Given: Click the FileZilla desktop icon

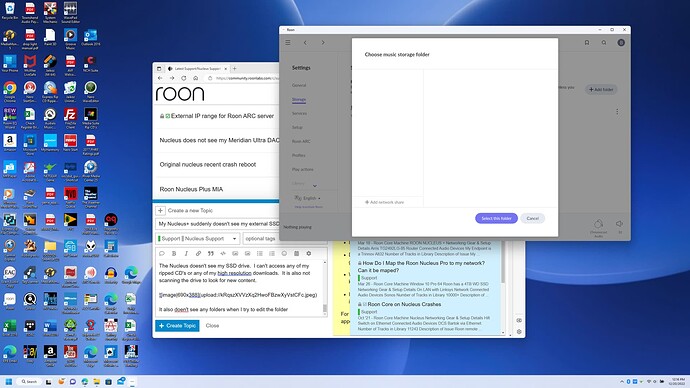Looking at the screenshot, I should (x=70, y=118).
